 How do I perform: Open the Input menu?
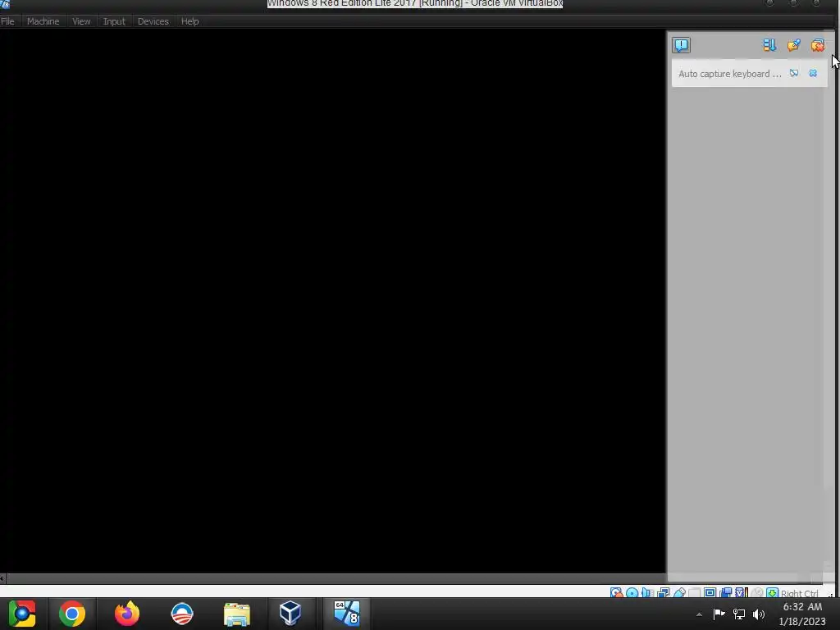click(113, 21)
